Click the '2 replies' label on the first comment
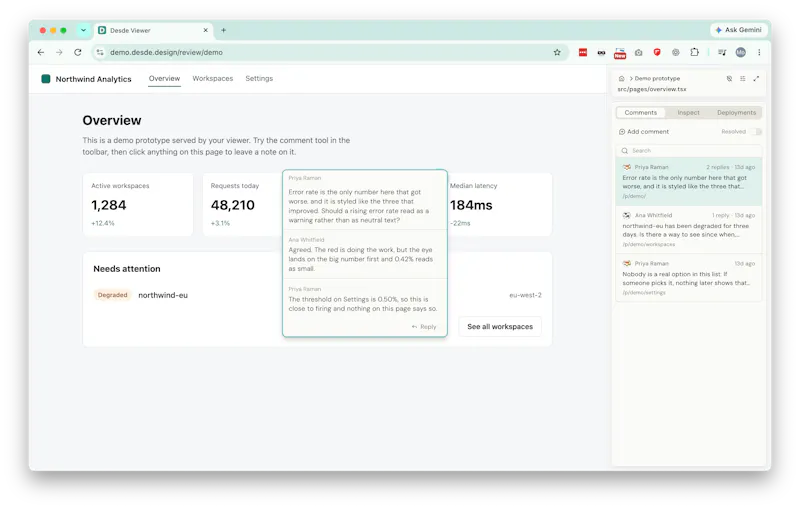 click(718, 167)
